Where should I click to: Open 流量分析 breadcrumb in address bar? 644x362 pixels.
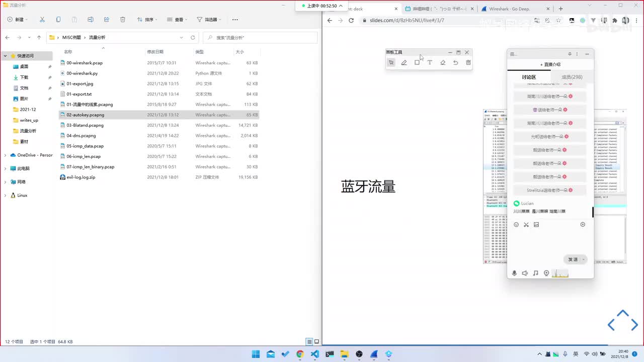click(x=97, y=38)
